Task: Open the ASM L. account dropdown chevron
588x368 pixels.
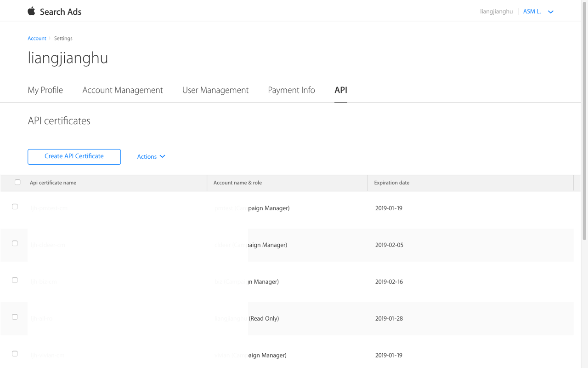Action: click(550, 12)
